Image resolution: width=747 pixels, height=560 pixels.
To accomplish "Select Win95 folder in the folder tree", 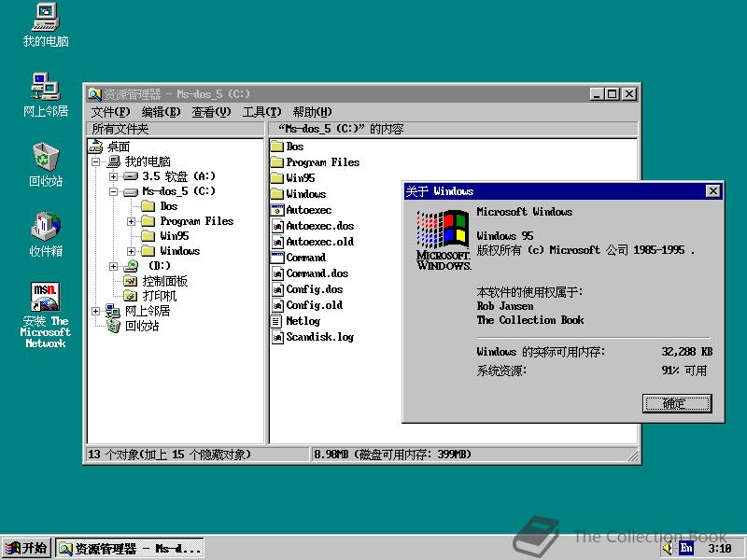I will (166, 236).
